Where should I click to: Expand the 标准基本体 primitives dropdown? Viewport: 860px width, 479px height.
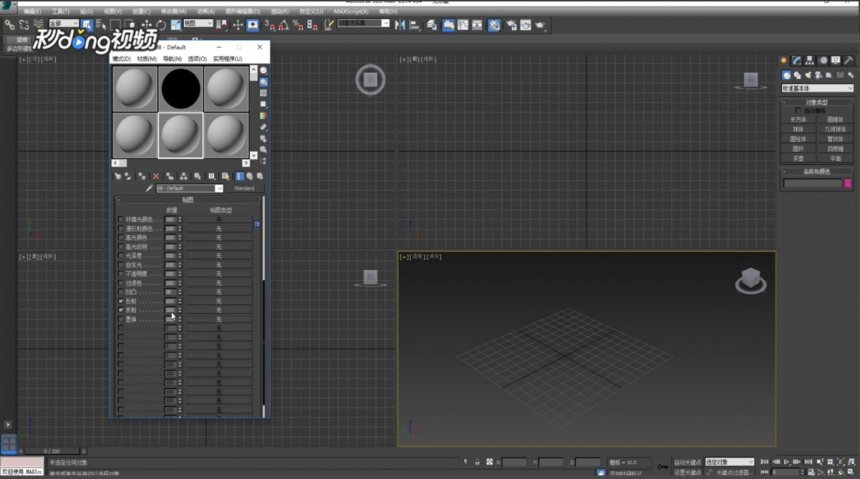tap(817, 88)
